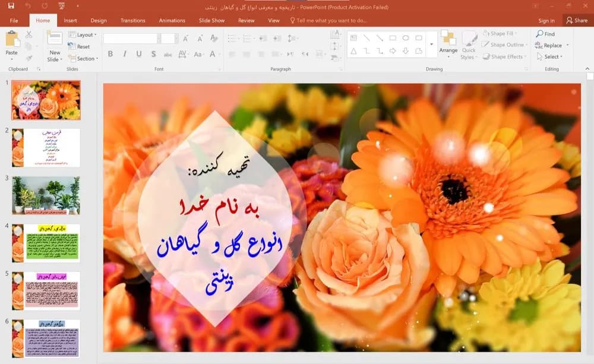Click the Cut scissors icon

[x=29, y=35]
